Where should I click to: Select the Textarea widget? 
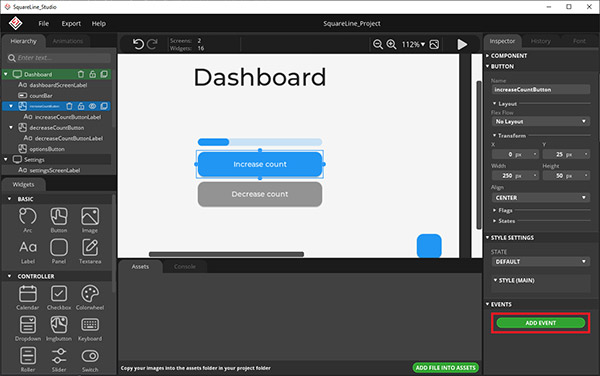(x=90, y=251)
